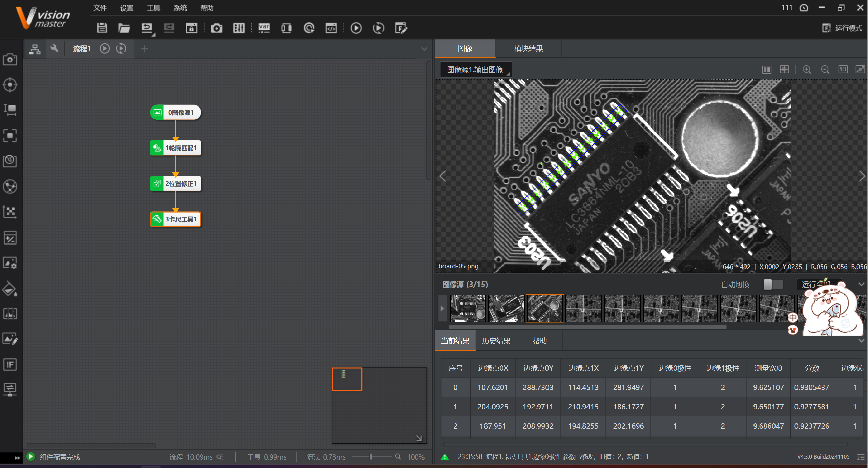Screen dimensions: 868x468
Task: Switch to 模块结果 tab
Action: (x=528, y=48)
